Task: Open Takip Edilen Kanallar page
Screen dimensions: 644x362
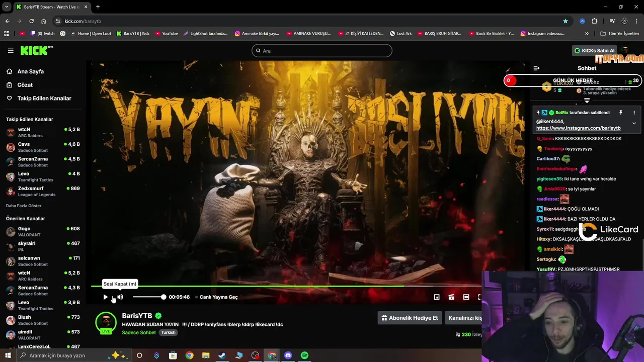Action: [44, 99]
